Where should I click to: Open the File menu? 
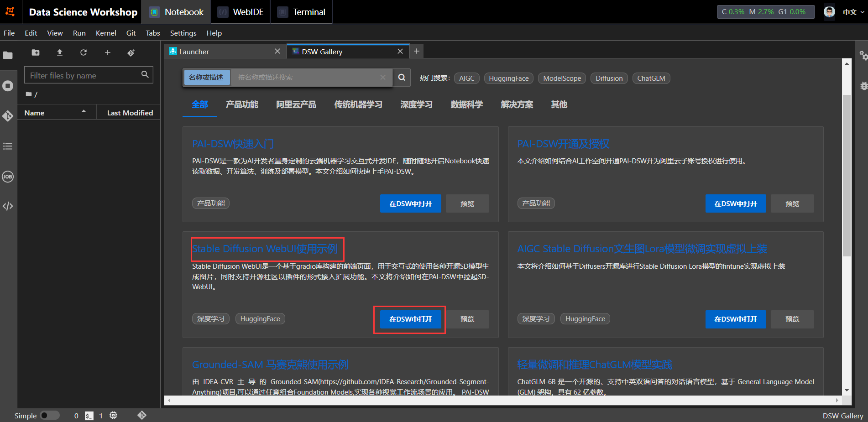[x=9, y=33]
